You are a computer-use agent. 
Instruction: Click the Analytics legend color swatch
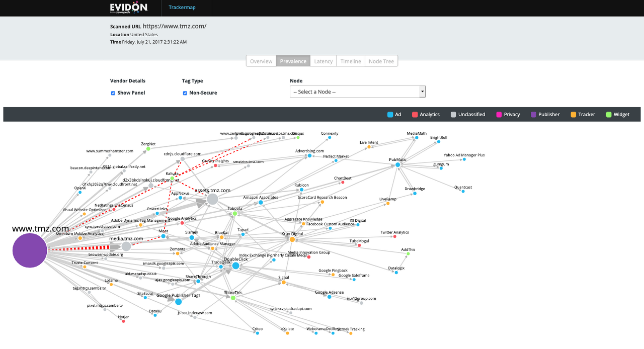415,115
